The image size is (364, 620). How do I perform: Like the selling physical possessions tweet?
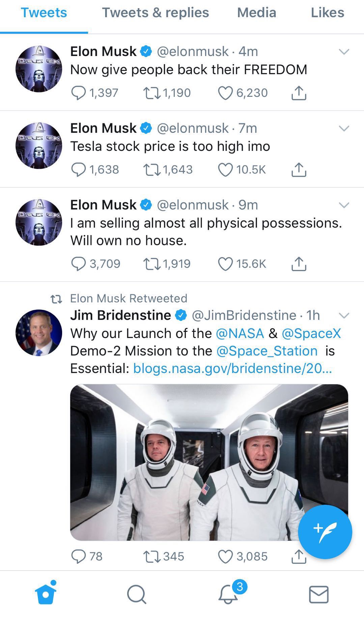click(x=225, y=264)
